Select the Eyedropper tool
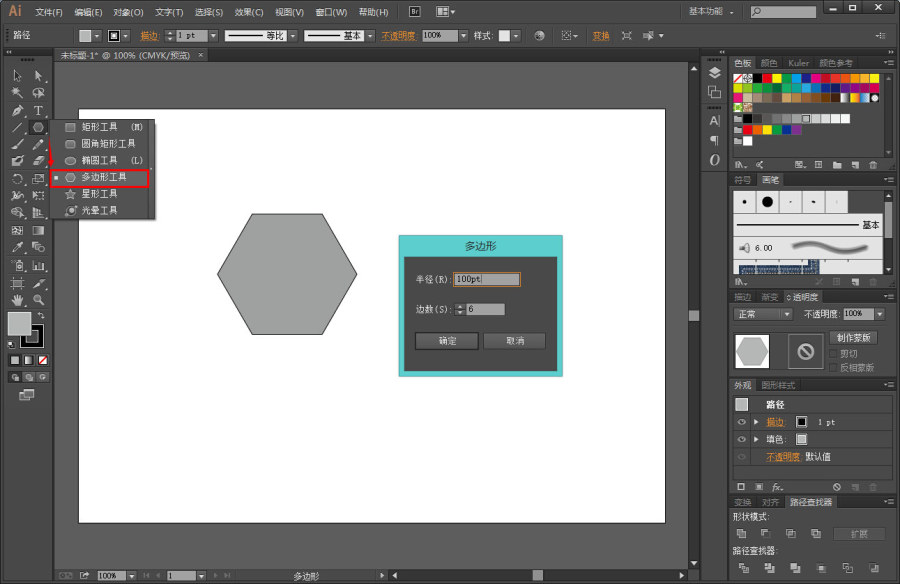This screenshot has width=900, height=584. [x=17, y=247]
